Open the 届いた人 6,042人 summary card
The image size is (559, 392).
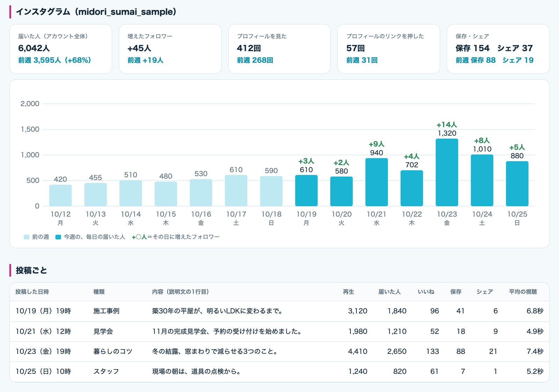61,49
